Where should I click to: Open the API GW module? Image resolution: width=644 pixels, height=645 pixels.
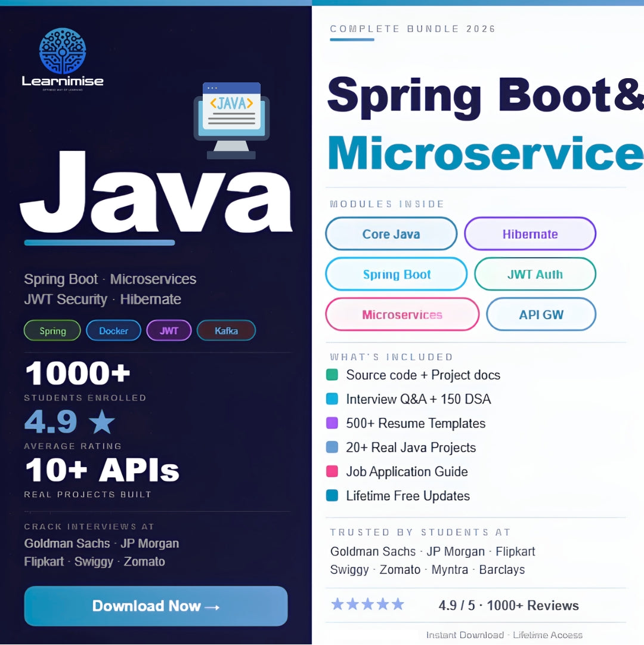pos(541,314)
